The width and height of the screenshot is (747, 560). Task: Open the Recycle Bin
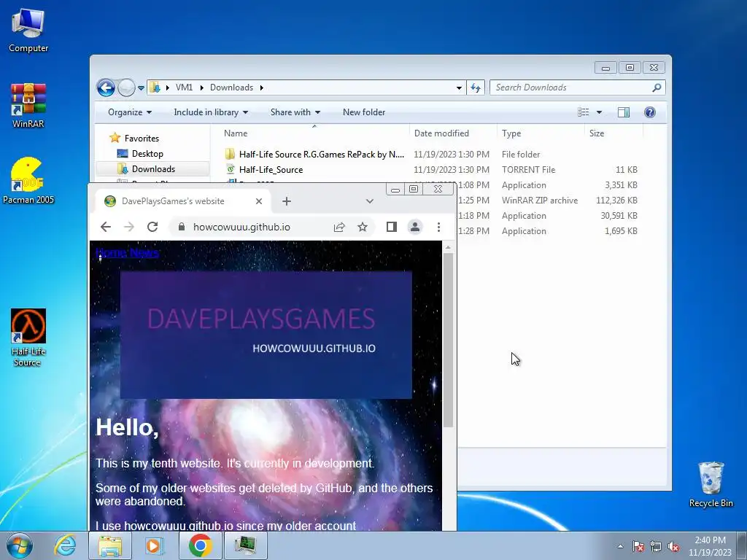(x=711, y=485)
